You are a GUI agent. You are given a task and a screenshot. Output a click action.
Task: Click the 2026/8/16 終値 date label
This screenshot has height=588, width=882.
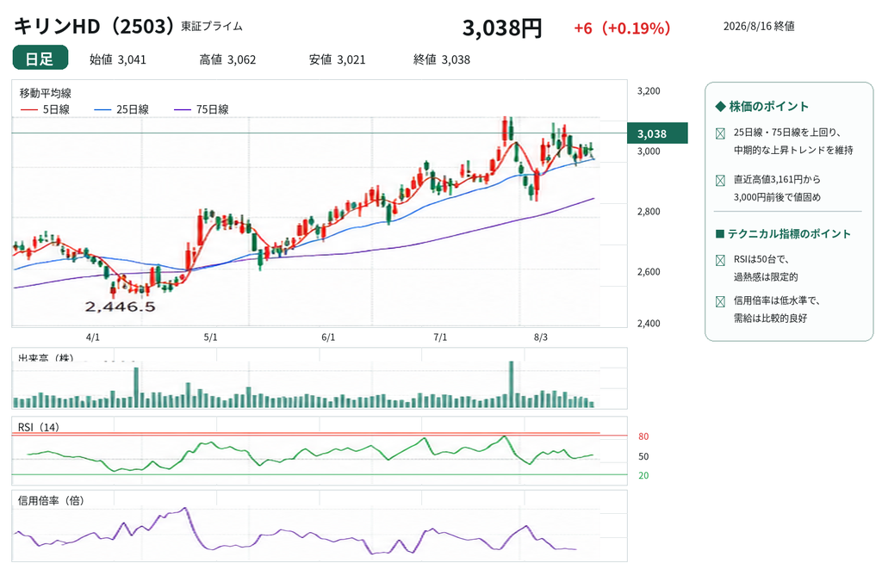pos(758,27)
